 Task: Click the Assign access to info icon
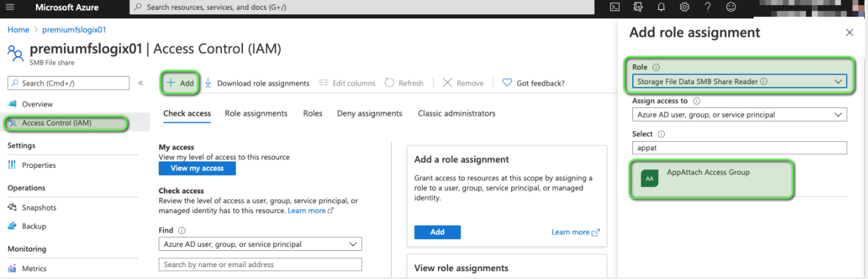click(696, 101)
